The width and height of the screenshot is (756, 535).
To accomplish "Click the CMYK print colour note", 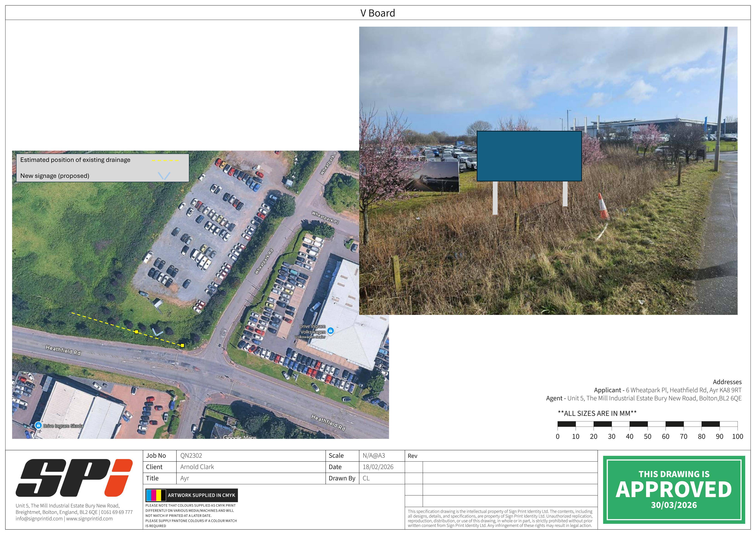I will tap(191, 516).
